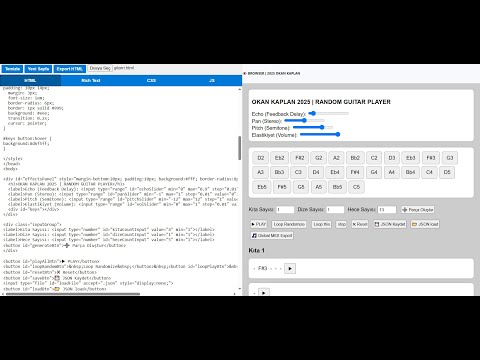Set the Elastikiyet (Volume) slider
This screenshot has height=360, width=480.
pos(320,134)
